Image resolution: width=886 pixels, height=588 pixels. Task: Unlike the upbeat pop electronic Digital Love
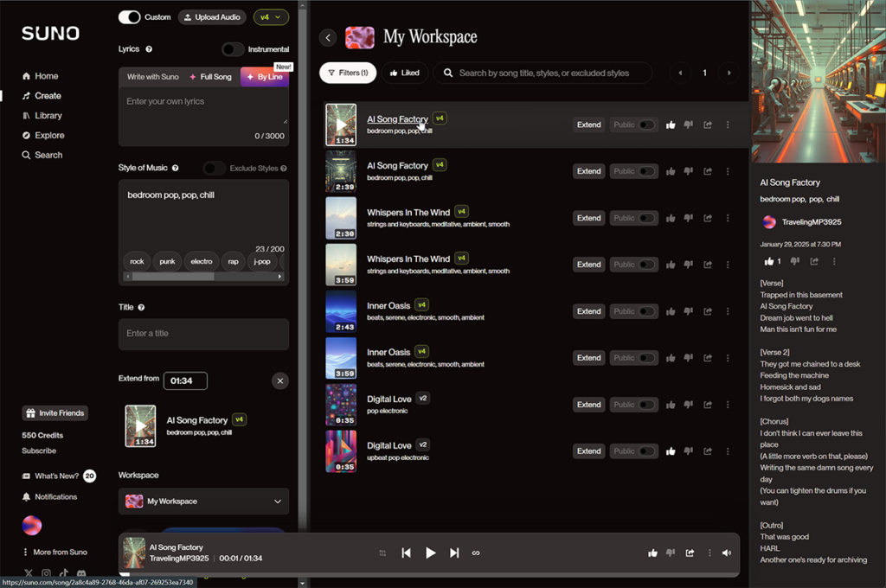(x=671, y=451)
